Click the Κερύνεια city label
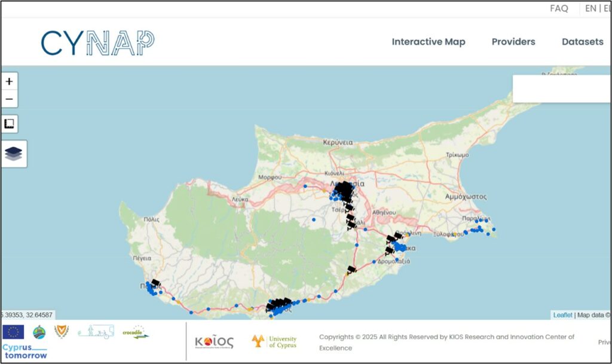The height and width of the screenshot is (364, 612). point(338,142)
